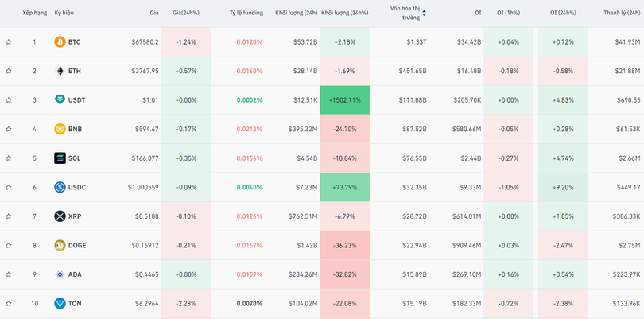Toggle favorite star for USDT row
The width and height of the screenshot is (644, 319).
(9, 100)
